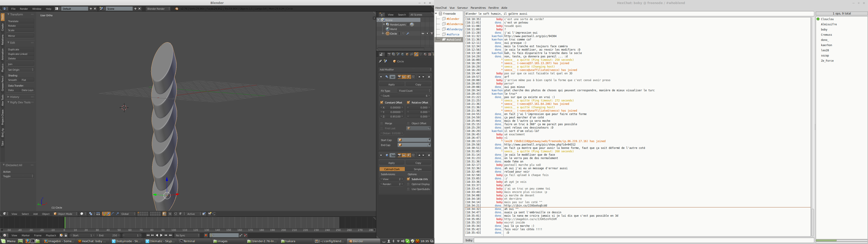This screenshot has width=868, height=244.
Task: Open the Set Origin dropdown
Action: point(21,70)
